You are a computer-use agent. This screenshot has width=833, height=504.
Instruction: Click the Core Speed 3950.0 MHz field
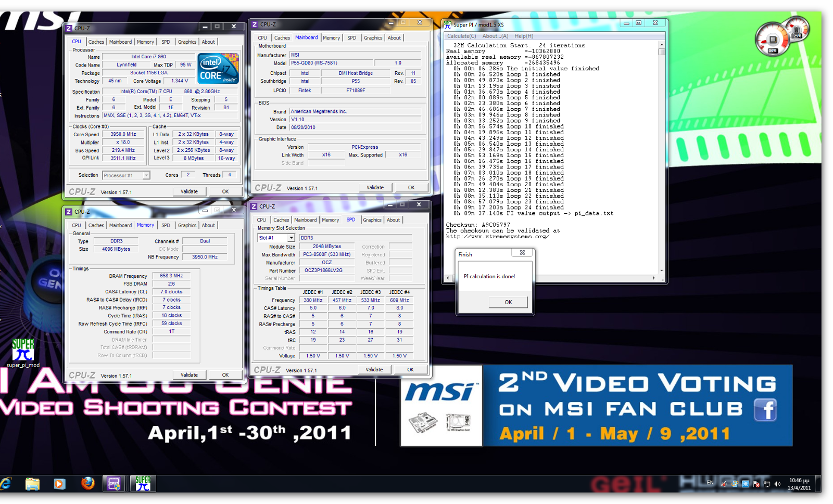click(123, 134)
